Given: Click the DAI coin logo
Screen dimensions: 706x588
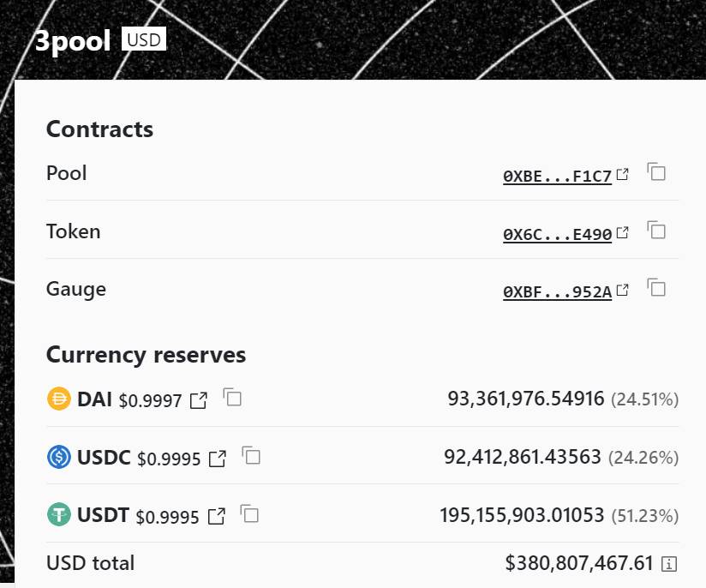Looking at the screenshot, I should pos(59,399).
